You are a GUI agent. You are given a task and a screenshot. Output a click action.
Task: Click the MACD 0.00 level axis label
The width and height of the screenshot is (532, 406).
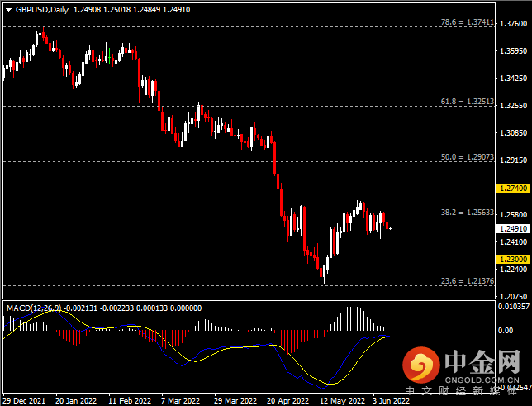pyautogui.click(x=506, y=330)
